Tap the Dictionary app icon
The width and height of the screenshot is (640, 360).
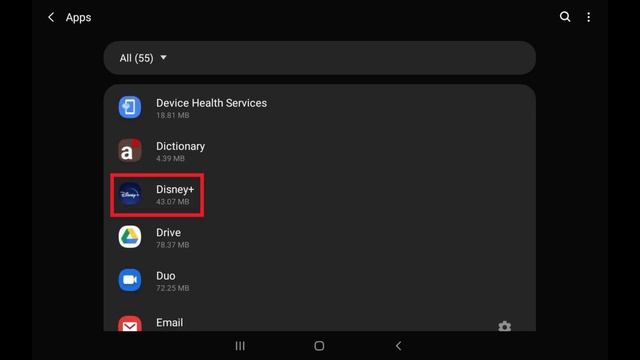pos(130,151)
